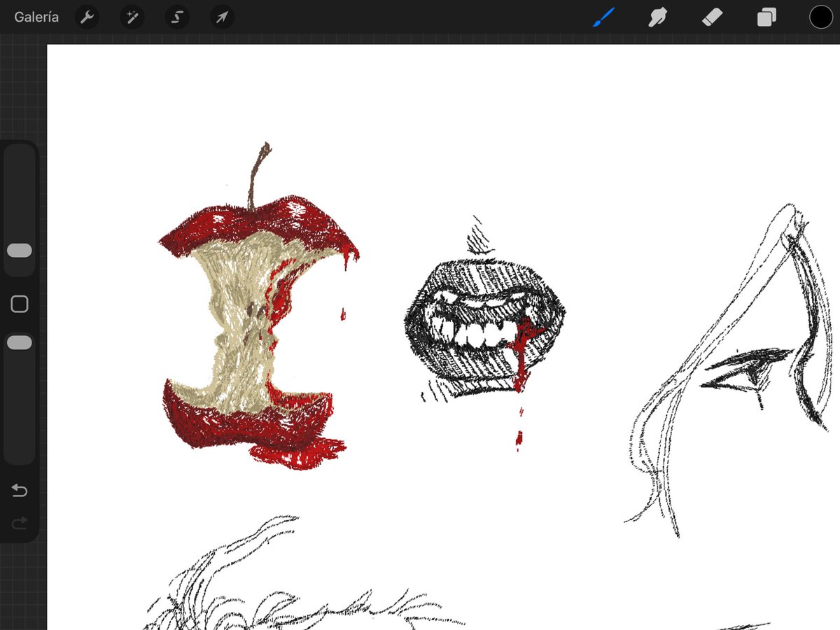This screenshot has width=840, height=630.
Task: Select the Eraser tool
Action: click(x=712, y=17)
